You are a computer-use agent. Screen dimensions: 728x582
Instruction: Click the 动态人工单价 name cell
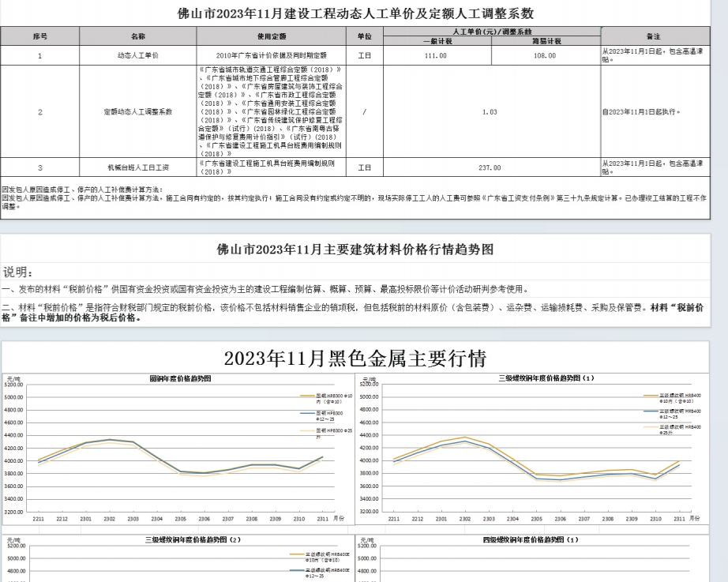coord(138,55)
